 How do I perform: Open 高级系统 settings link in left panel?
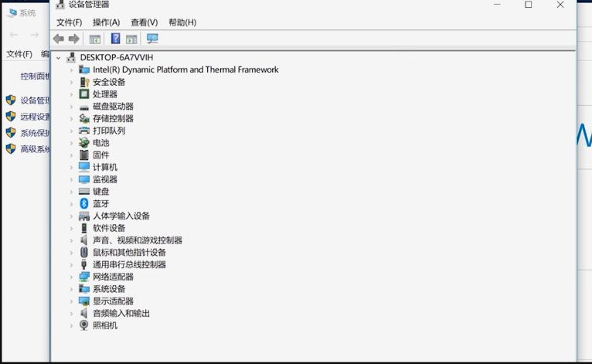pos(35,149)
